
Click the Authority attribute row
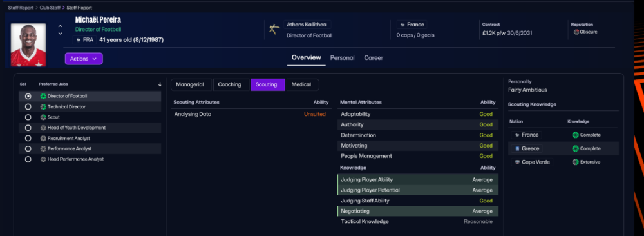pos(418,124)
